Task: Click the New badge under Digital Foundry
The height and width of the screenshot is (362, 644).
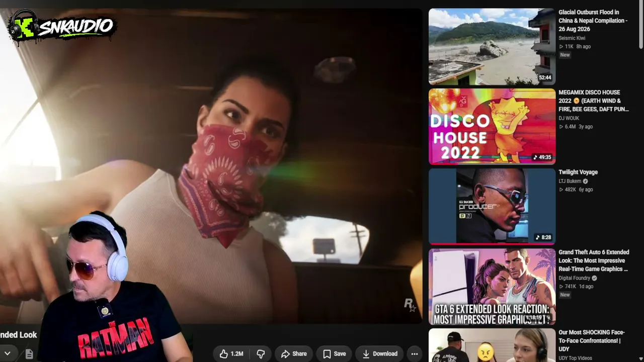Action: pyautogui.click(x=565, y=295)
